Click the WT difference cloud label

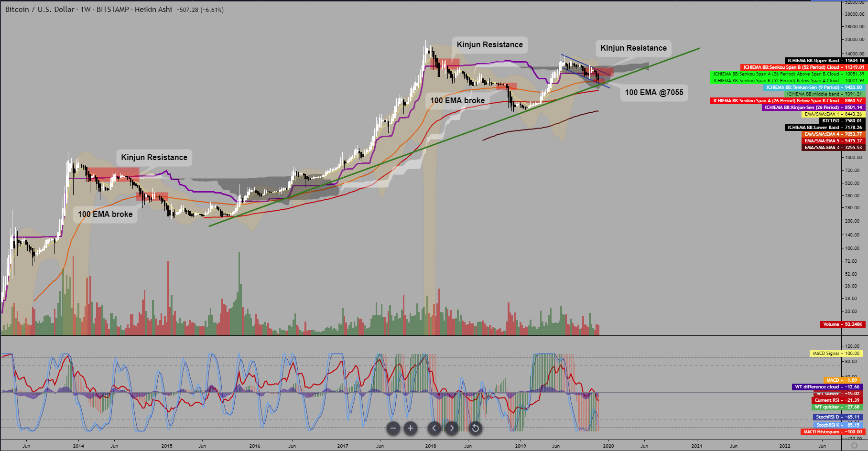[827, 387]
